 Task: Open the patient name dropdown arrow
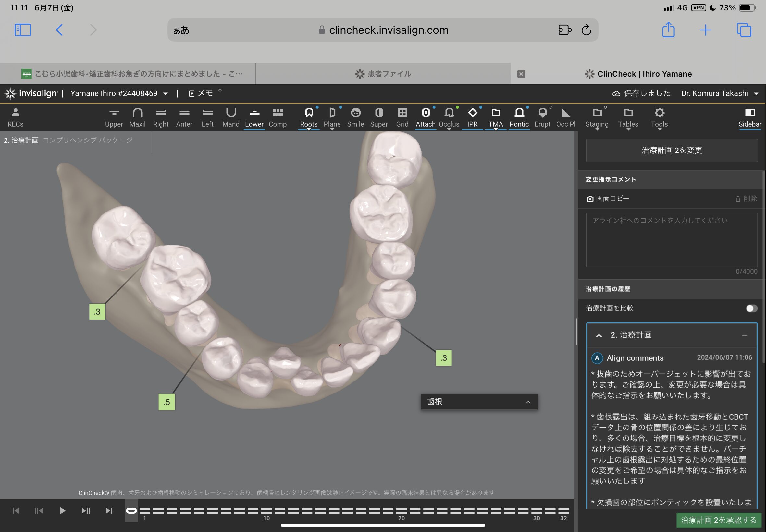[166, 94]
